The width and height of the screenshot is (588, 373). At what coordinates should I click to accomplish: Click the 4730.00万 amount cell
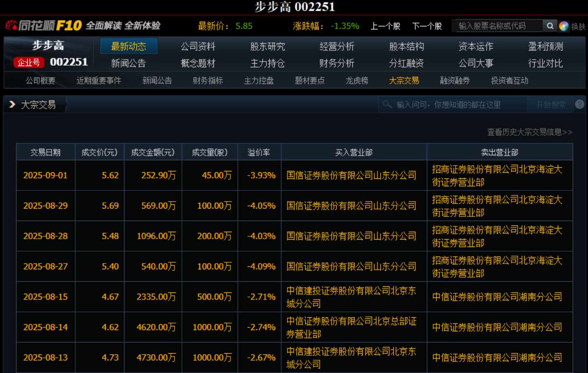153,358
